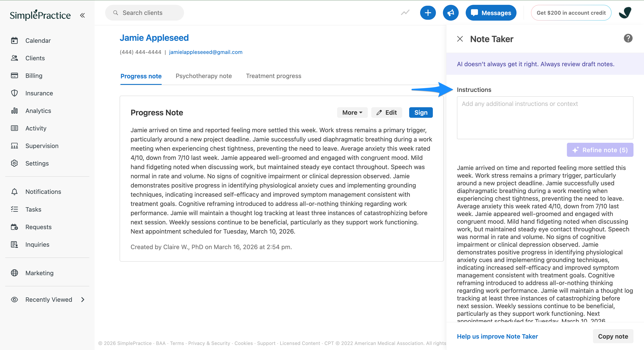Click the Edit button with pencil
The width and height of the screenshot is (644, 350).
tap(386, 113)
